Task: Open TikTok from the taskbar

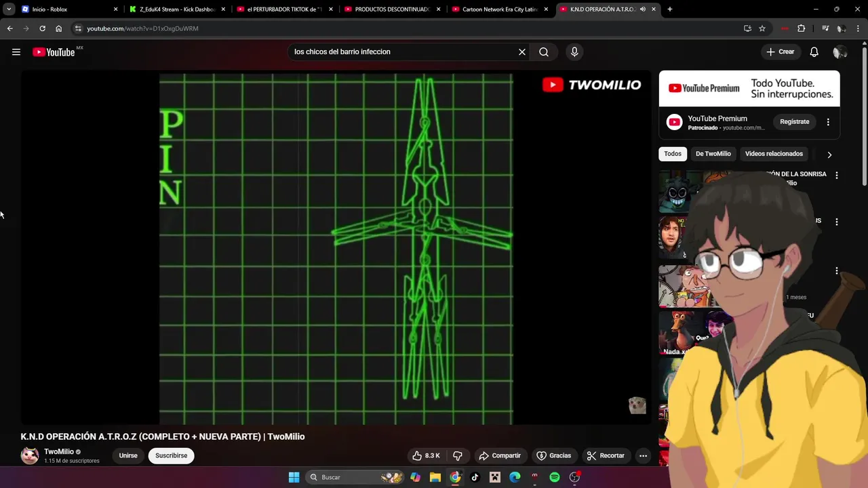Action: click(x=475, y=477)
